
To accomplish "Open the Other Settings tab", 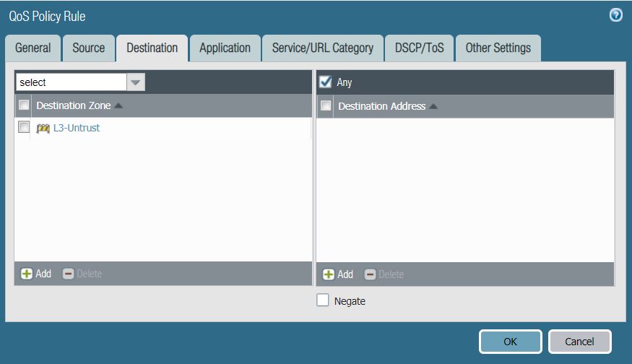I will pyautogui.click(x=498, y=48).
